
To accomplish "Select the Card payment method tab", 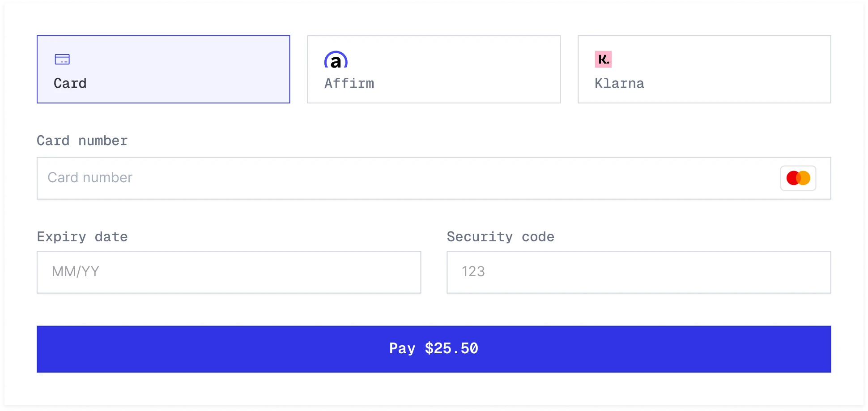I will pos(163,69).
